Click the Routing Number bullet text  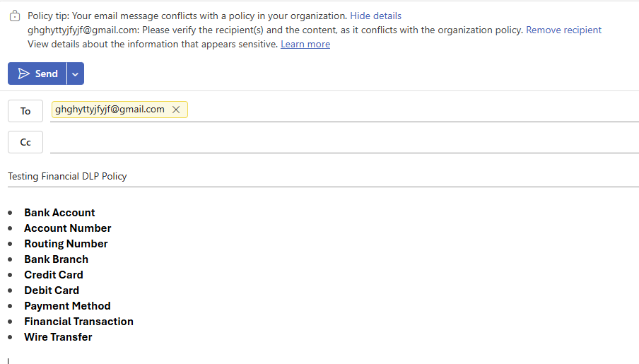click(x=66, y=244)
